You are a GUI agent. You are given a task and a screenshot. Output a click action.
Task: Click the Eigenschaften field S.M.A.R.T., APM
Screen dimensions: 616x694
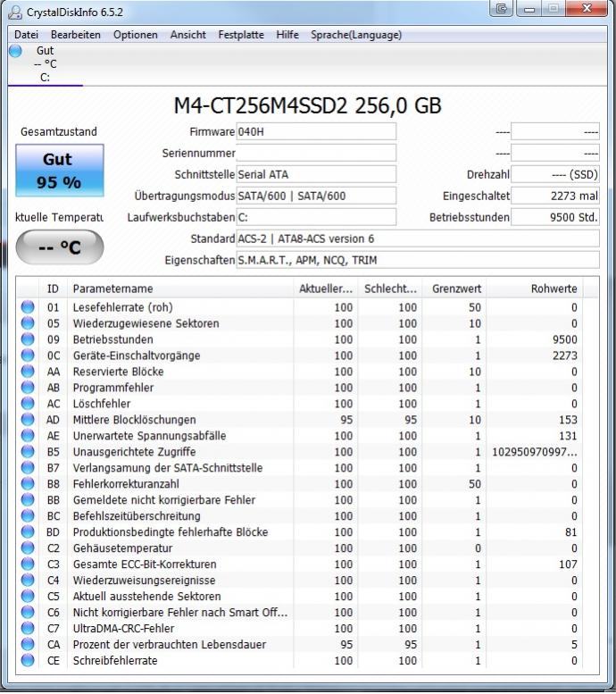coord(418,260)
